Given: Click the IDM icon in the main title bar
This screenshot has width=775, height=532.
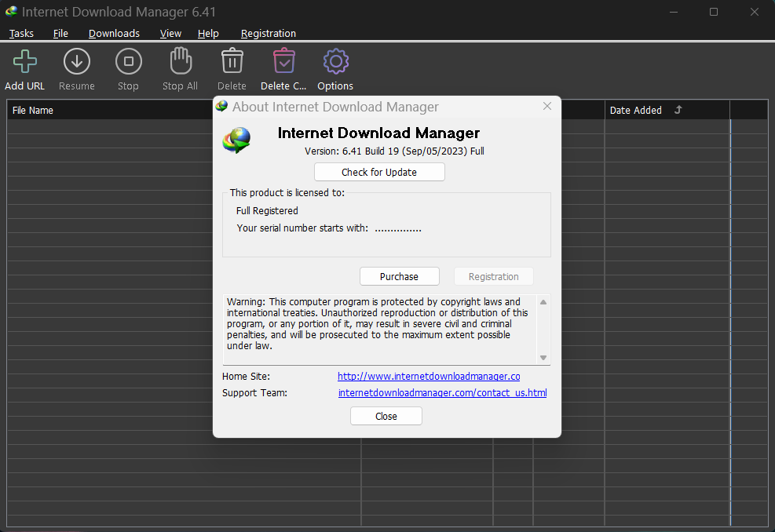Looking at the screenshot, I should [11, 11].
